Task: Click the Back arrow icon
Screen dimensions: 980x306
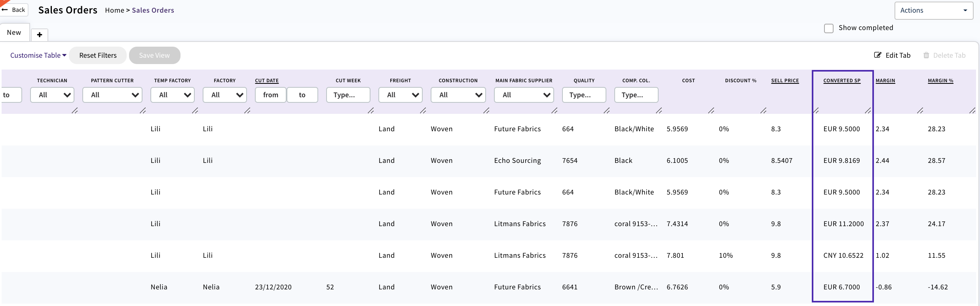Action: point(5,10)
